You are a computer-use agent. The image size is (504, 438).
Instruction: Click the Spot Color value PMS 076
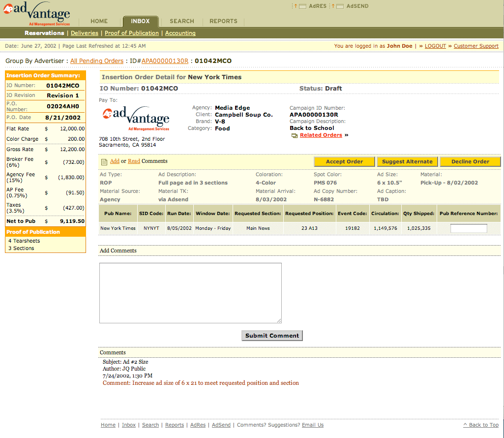click(x=326, y=183)
